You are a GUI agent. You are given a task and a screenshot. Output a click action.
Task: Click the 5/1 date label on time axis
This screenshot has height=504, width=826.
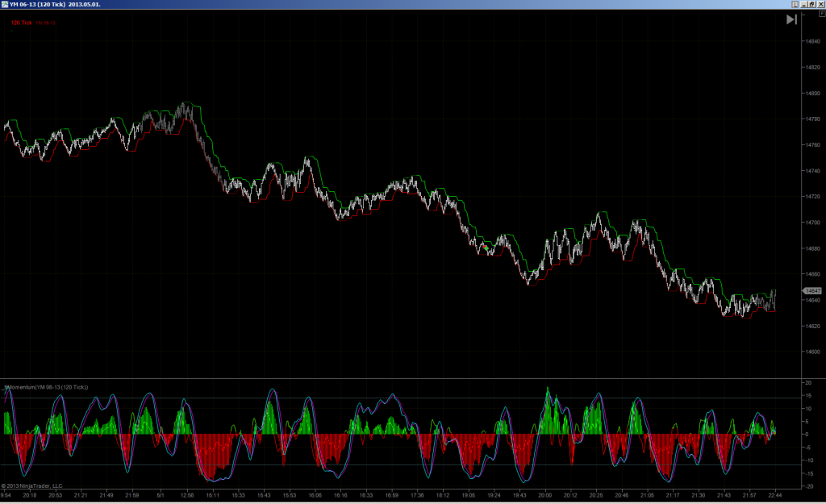point(161,495)
